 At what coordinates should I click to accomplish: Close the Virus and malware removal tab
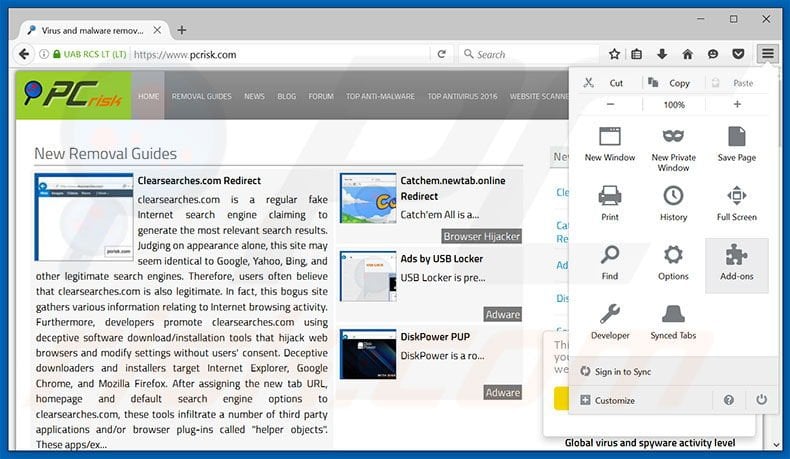tap(157, 30)
